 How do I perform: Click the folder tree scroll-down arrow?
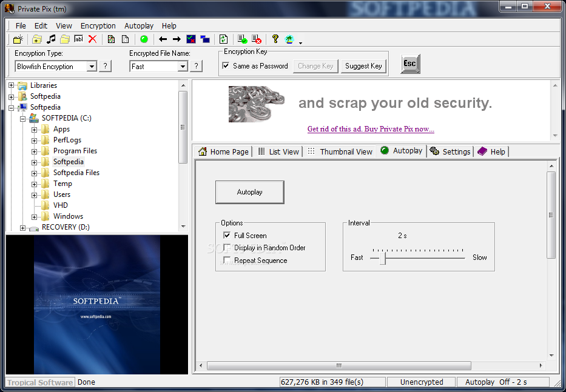coord(183,227)
